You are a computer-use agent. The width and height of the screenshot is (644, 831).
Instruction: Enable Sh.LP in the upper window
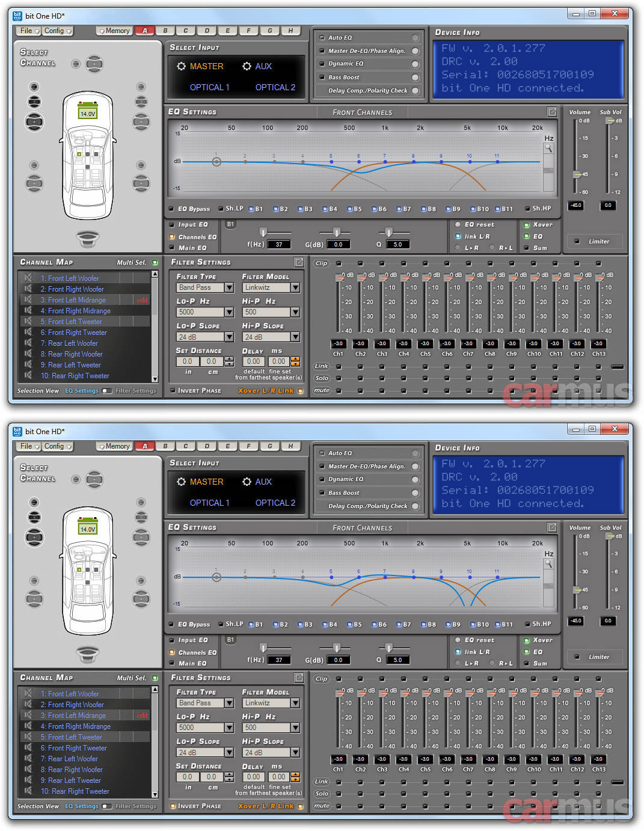pos(221,209)
